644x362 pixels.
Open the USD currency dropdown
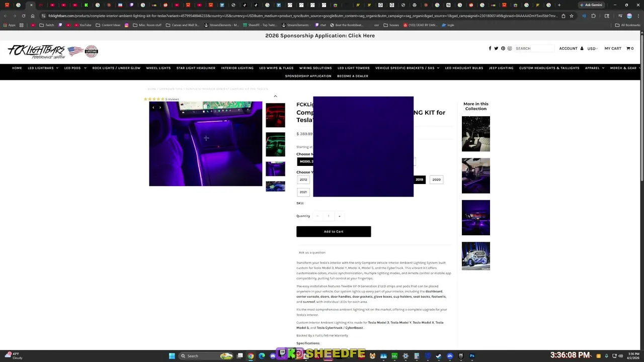click(x=592, y=49)
